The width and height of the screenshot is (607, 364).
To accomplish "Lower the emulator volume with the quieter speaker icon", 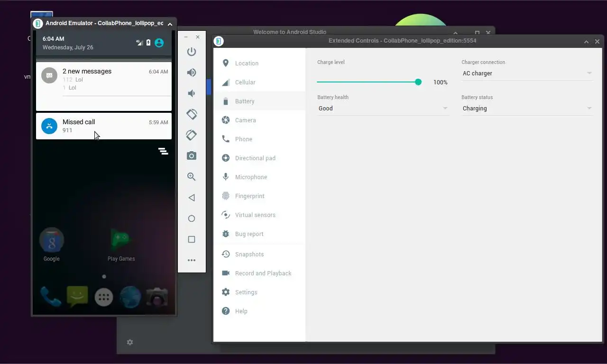I will click(192, 93).
